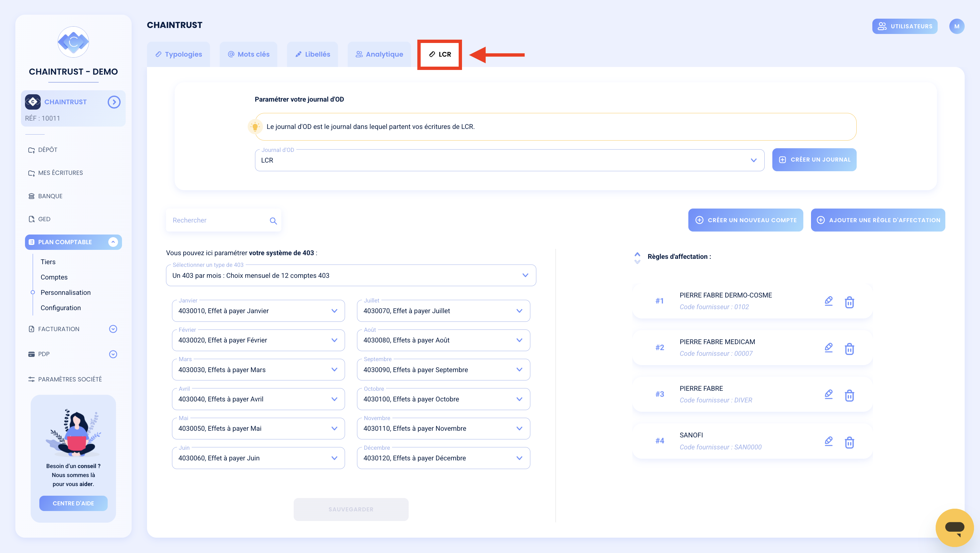Open Configuration submenu item

60,308
